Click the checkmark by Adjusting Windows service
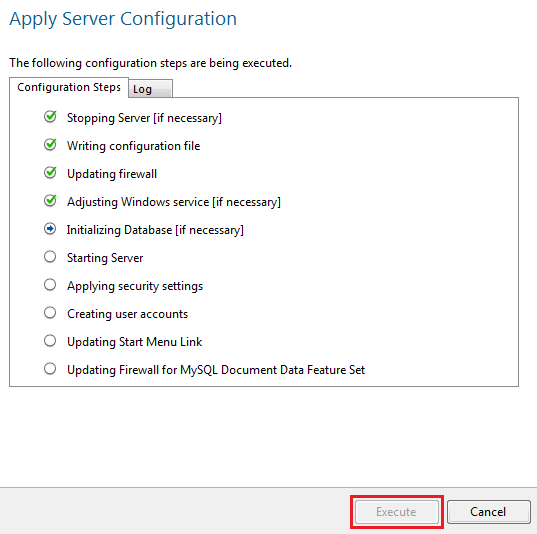Image resolution: width=537 pixels, height=534 pixels. tap(50, 201)
